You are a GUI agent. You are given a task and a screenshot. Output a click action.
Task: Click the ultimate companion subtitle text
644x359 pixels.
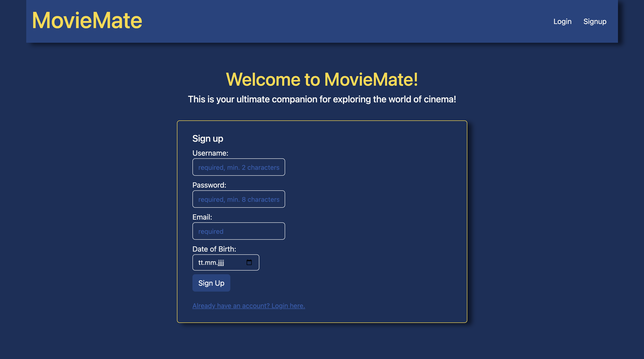[322, 99]
